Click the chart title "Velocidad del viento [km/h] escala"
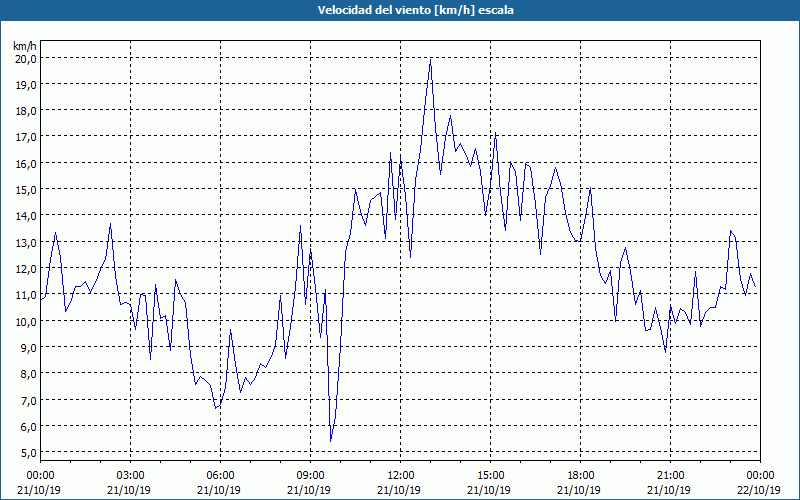The height and width of the screenshot is (500, 800). [415, 10]
